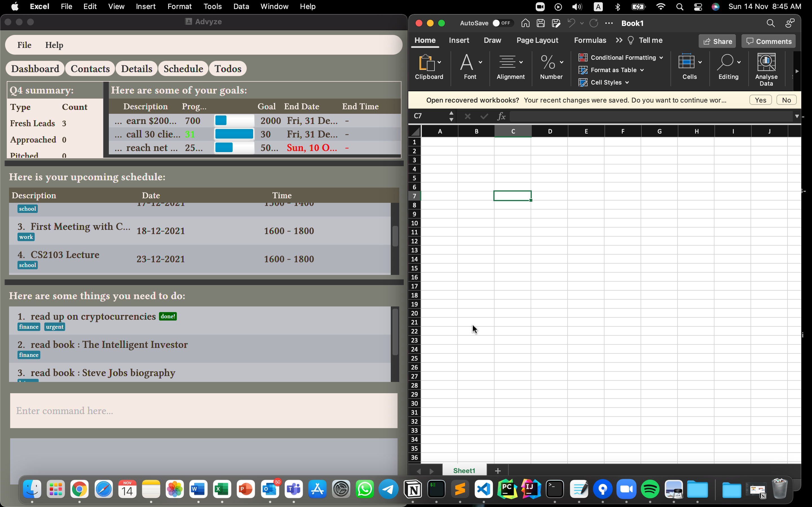812x507 pixels.
Task: Click the Save icon in Excel toolbar
Action: 540,23
